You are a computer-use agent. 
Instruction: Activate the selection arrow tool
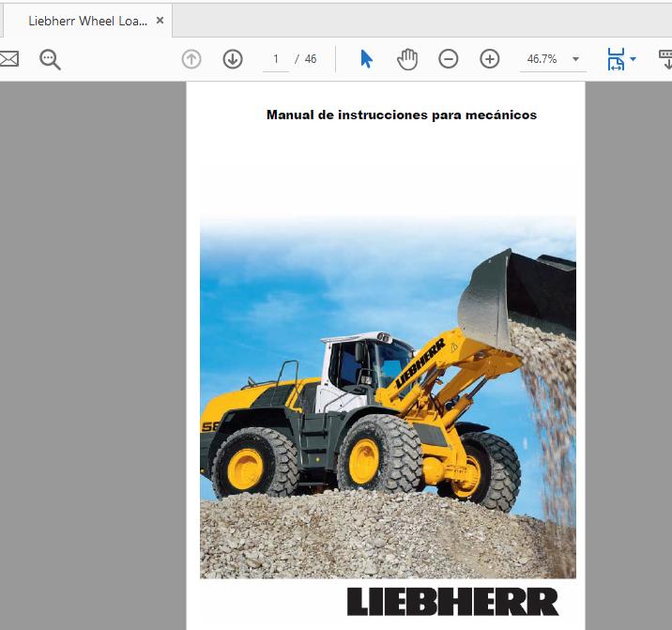(x=366, y=59)
